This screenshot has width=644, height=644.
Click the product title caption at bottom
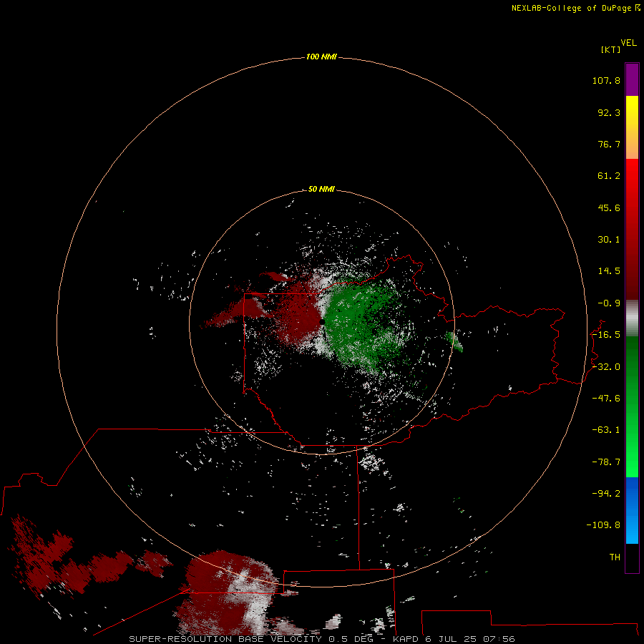322,639
